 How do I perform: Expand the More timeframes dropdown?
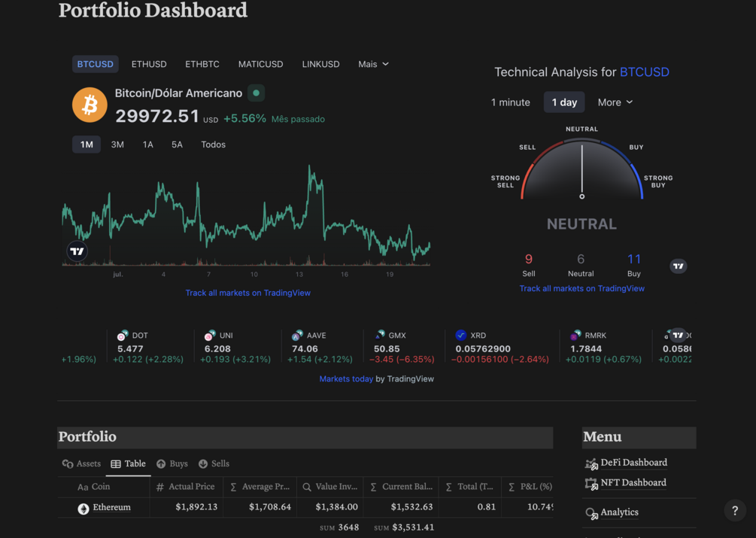pyautogui.click(x=615, y=102)
